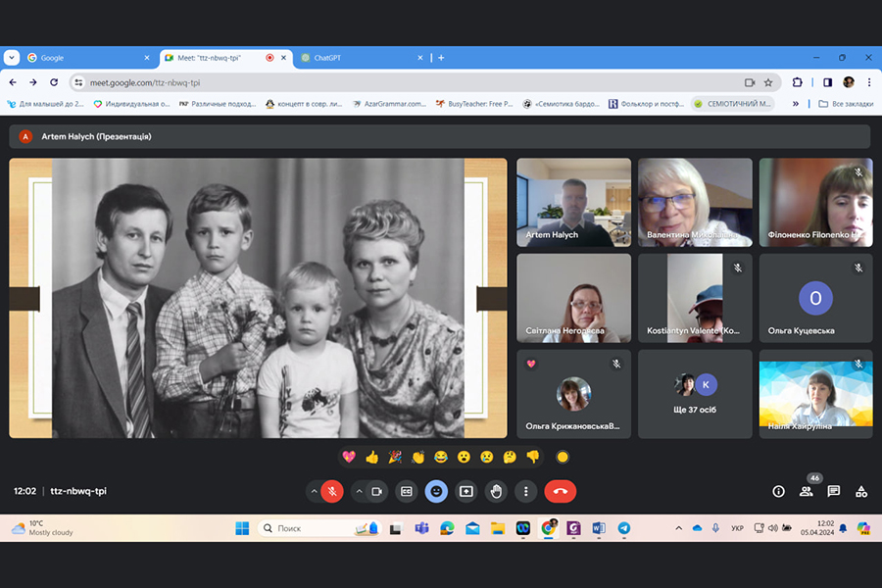882x588 pixels.
Task: Go back with browser back arrow
Action: pos(13,82)
